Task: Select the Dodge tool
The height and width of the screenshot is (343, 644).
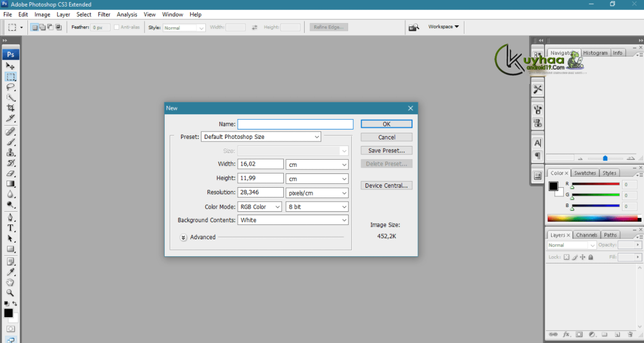Action: pyautogui.click(x=10, y=205)
